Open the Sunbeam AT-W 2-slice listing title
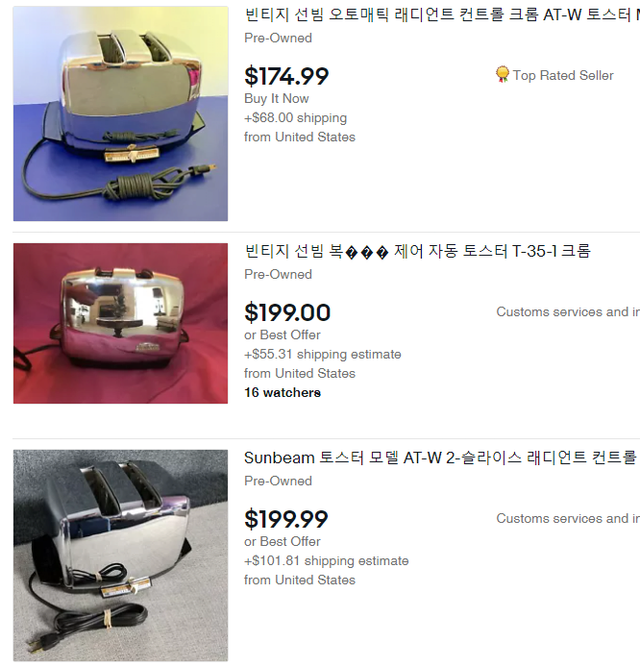Viewport: 640px width, 669px height. point(442,458)
